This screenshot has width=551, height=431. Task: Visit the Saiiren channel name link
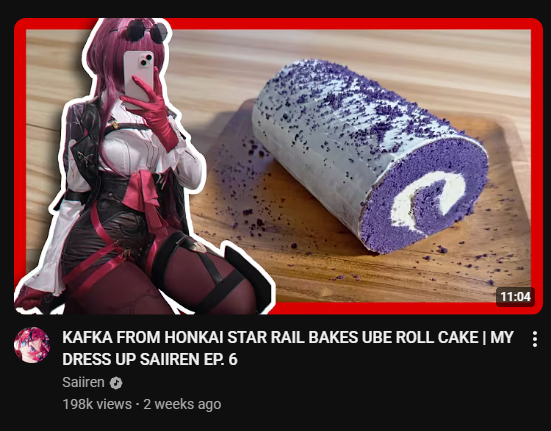(83, 382)
